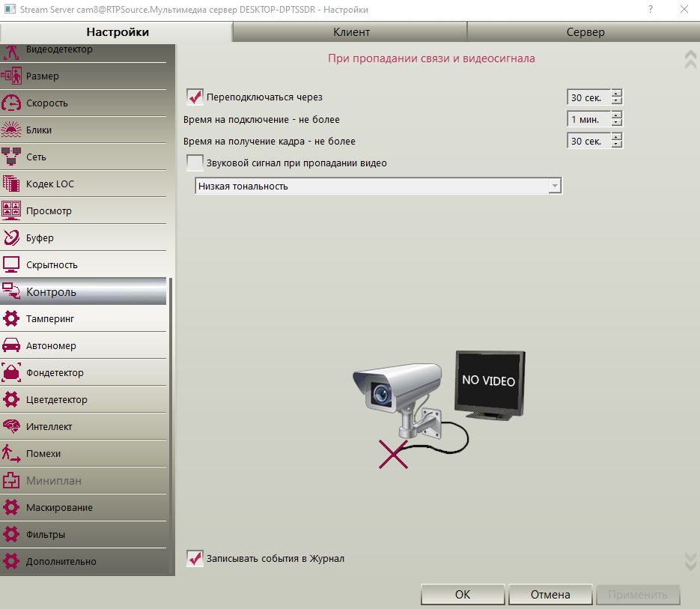Decrease the frame receive time spinner

tap(616, 145)
